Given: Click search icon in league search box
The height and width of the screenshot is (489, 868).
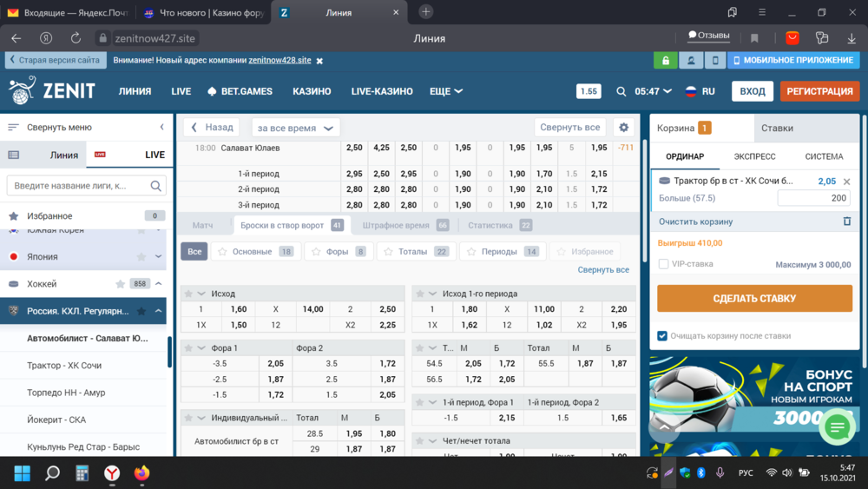Looking at the screenshot, I should tap(155, 186).
